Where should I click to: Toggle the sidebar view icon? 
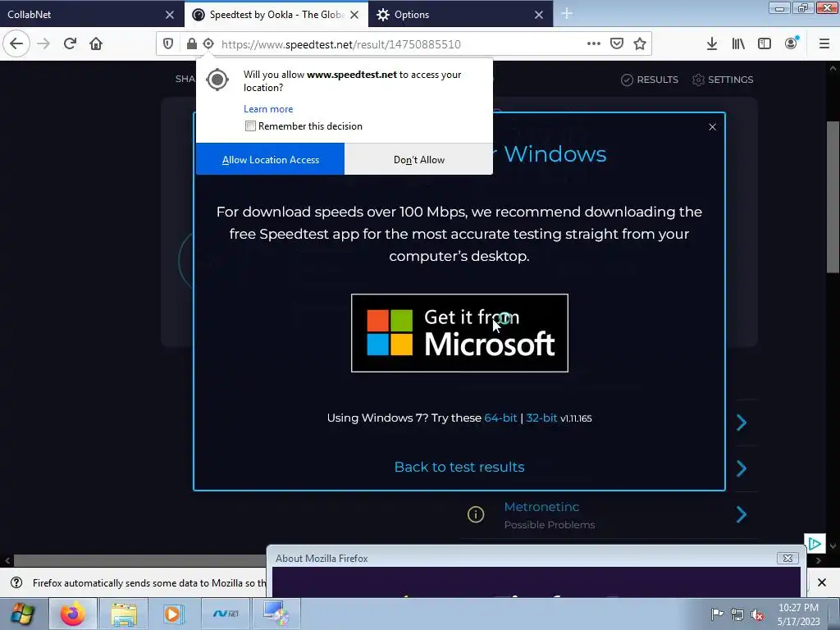pyautogui.click(x=765, y=44)
